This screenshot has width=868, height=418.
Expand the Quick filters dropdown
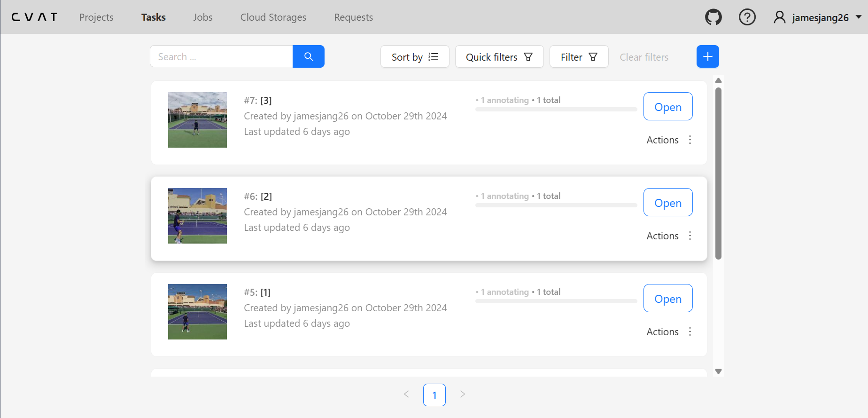(499, 57)
